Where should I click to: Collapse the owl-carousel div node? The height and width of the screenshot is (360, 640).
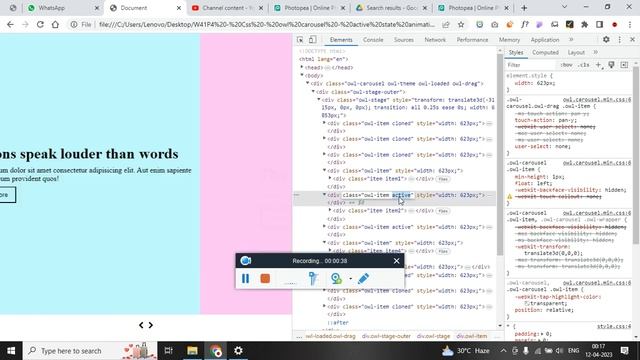tap(308, 83)
